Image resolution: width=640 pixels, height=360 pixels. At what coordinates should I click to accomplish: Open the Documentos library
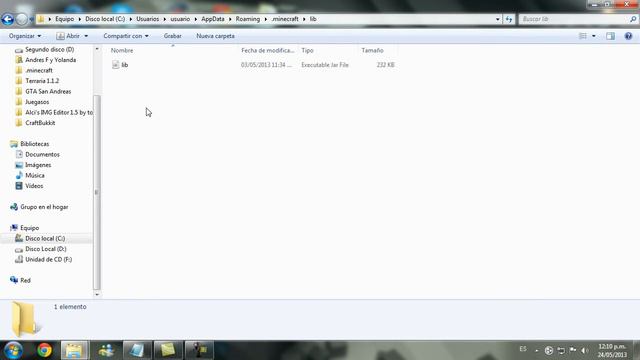click(x=42, y=155)
